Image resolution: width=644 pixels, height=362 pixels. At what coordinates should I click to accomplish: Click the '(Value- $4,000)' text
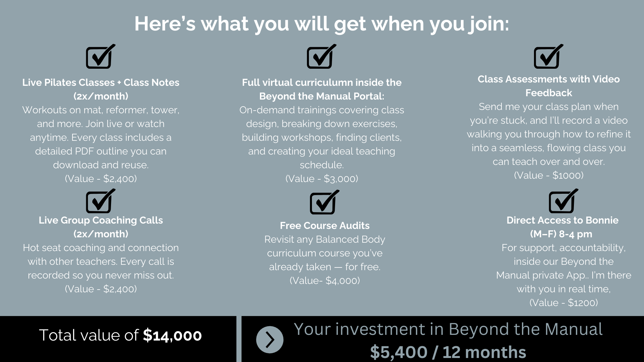click(x=325, y=281)
